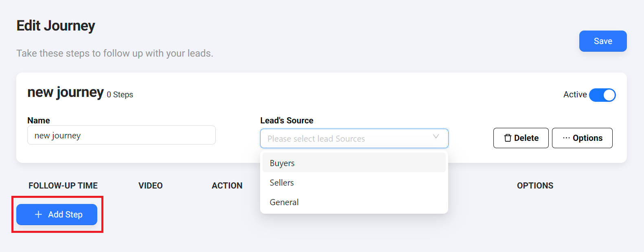Click the VIDEO column header
This screenshot has width=644, height=252.
[150, 186]
